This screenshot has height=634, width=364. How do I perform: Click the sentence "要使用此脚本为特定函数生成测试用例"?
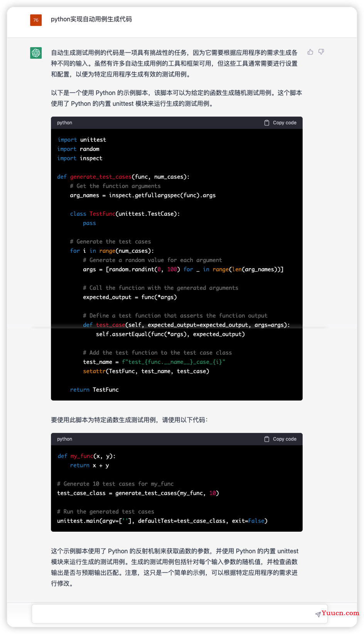pos(129,420)
